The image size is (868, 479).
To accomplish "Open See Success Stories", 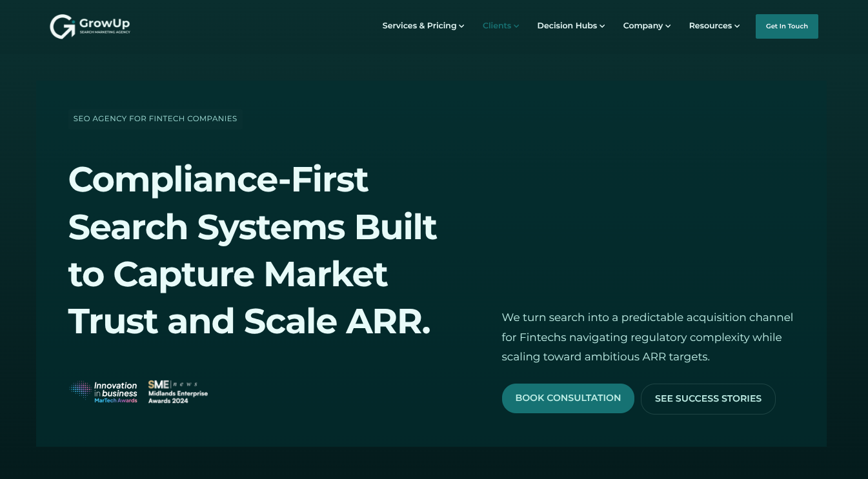I will (x=708, y=398).
